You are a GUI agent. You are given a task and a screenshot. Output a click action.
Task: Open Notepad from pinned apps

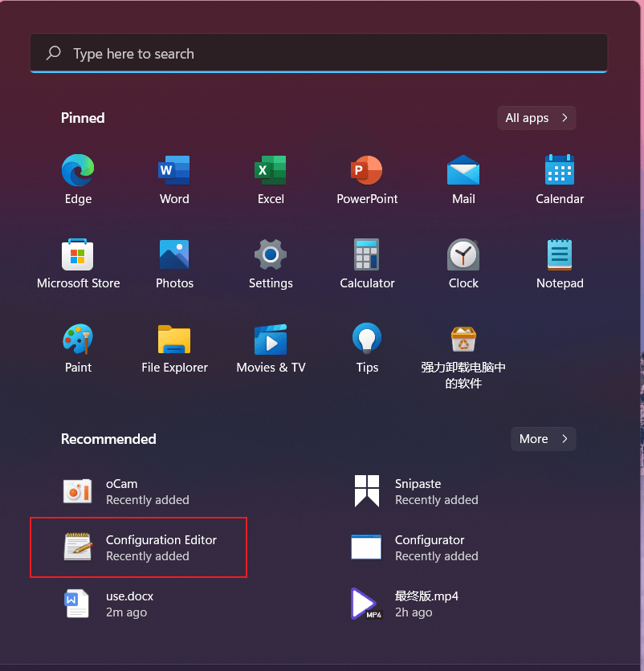560,255
